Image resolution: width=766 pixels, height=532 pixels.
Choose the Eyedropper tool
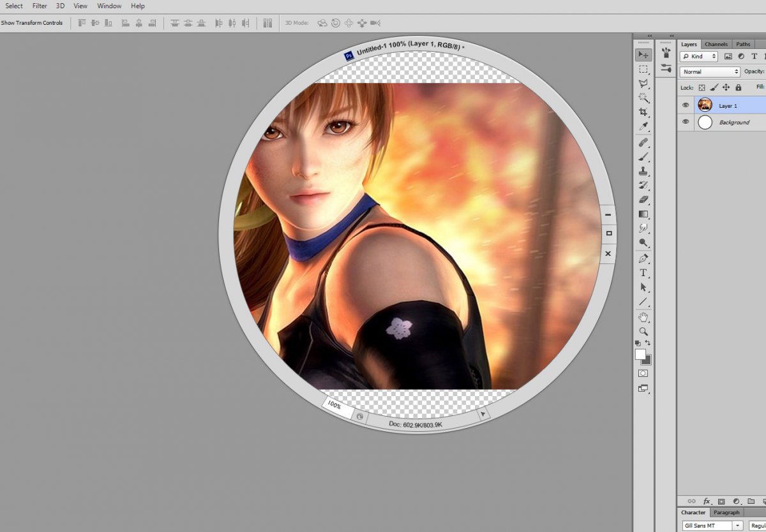click(643, 127)
